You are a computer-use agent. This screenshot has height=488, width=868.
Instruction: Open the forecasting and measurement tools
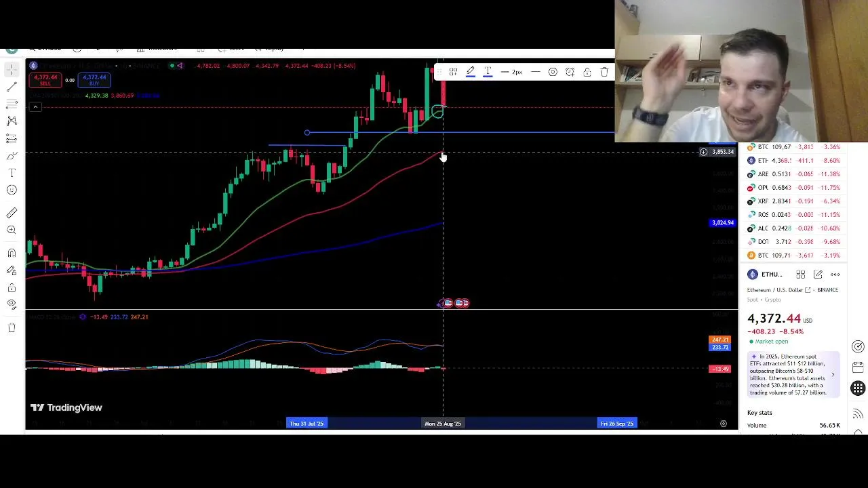tap(12, 138)
